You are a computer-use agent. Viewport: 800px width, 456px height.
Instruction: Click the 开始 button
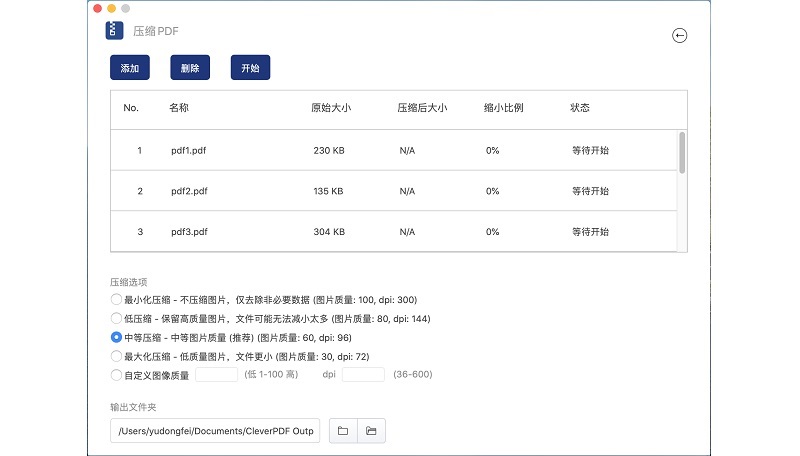pos(250,68)
